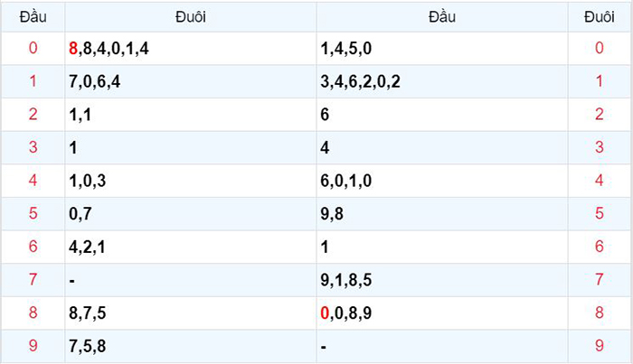
Task: Select the cell showing 8,8,4,0,1,4
Action: coord(191,49)
